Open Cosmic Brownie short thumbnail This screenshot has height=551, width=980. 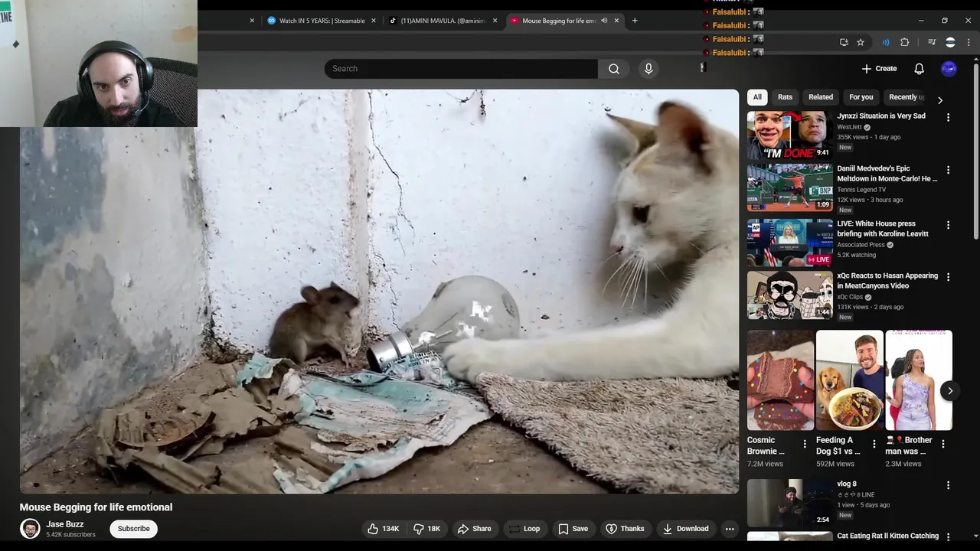780,380
